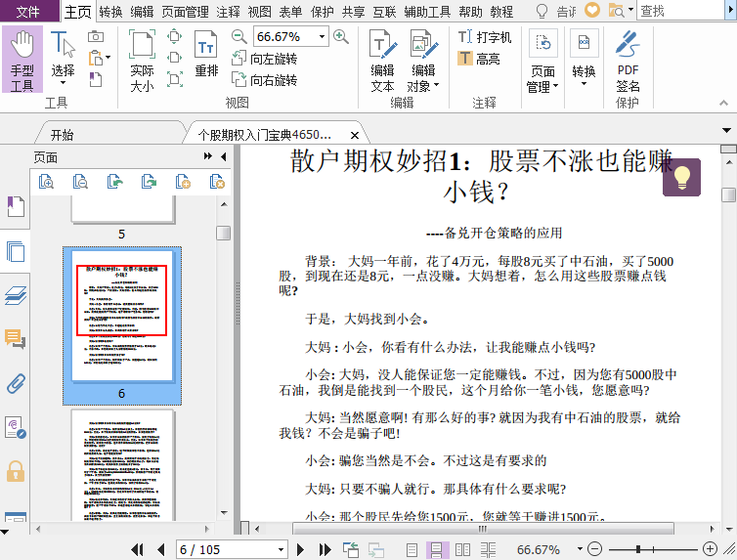Open the document tab list dropdown arrow
737x560 pixels.
[726, 130]
